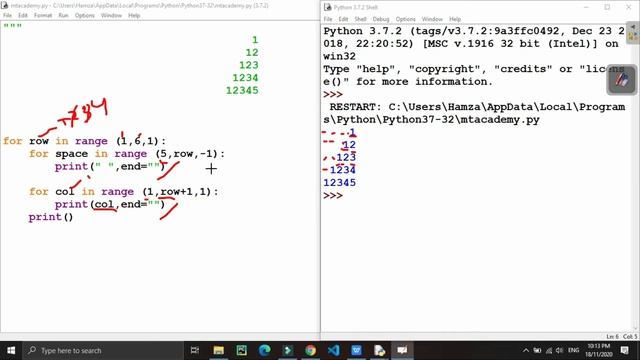Minimize the Python 3.7.2 Shell window
Viewport: 640px width, 360px height.
(x=586, y=7)
